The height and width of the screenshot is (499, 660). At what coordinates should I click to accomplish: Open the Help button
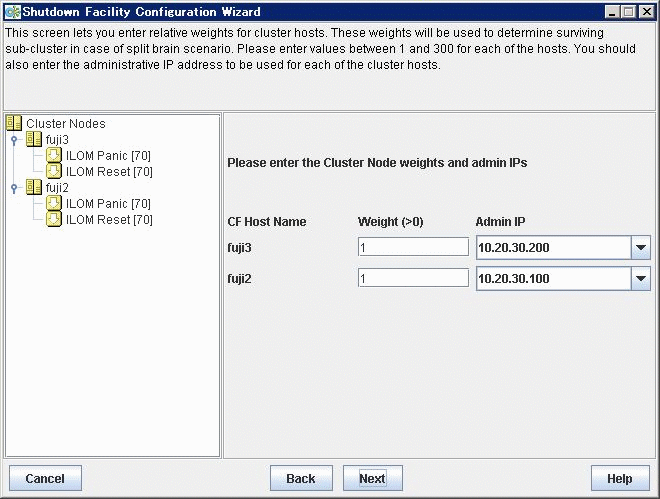620,478
